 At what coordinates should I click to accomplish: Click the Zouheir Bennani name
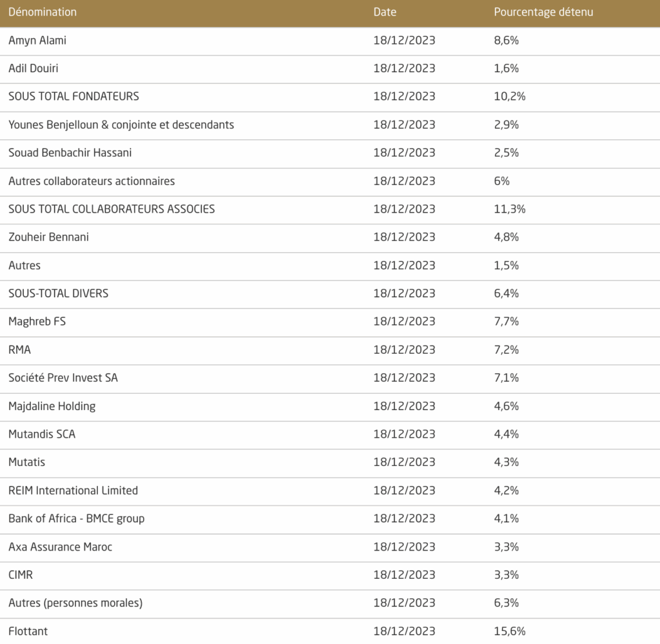pos(48,237)
